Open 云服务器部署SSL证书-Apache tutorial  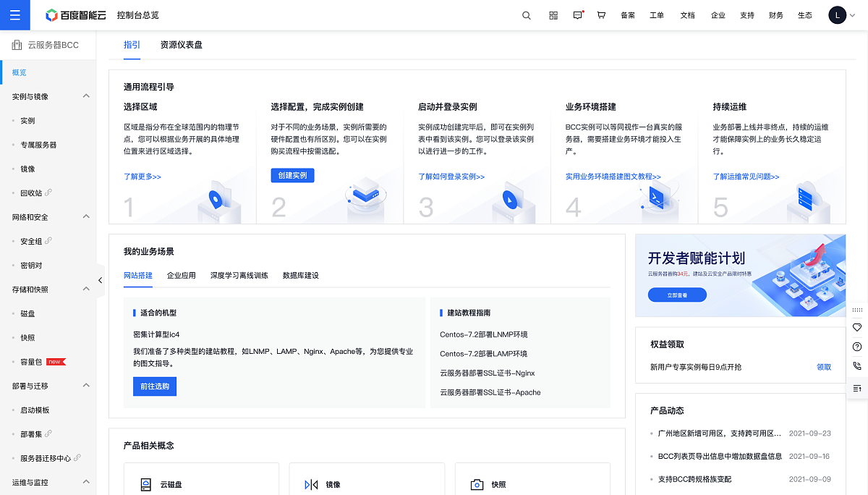[x=490, y=392]
